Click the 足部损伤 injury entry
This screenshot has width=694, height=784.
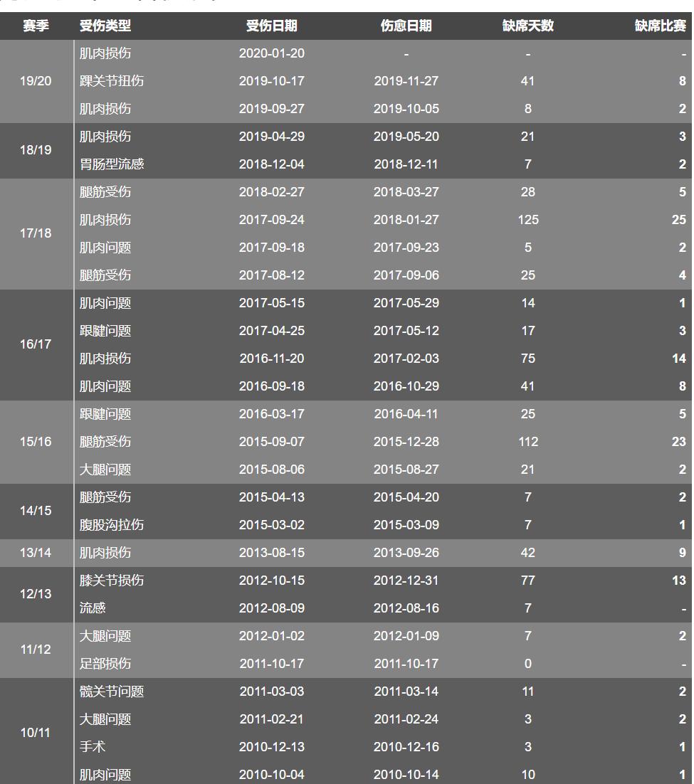click(x=105, y=664)
